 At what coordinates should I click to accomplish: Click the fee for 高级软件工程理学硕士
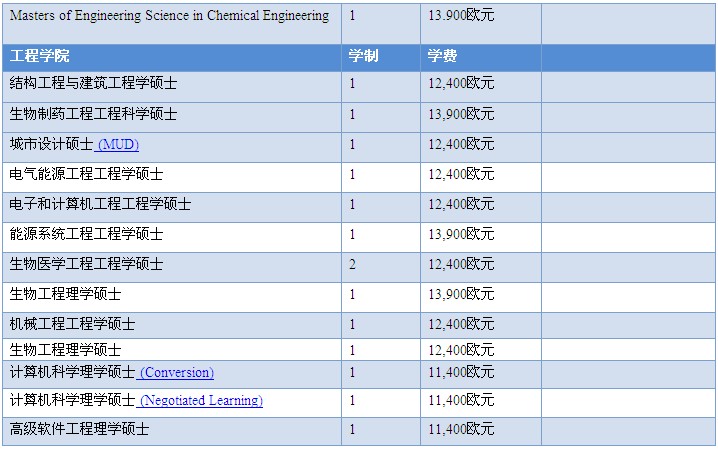461,429
